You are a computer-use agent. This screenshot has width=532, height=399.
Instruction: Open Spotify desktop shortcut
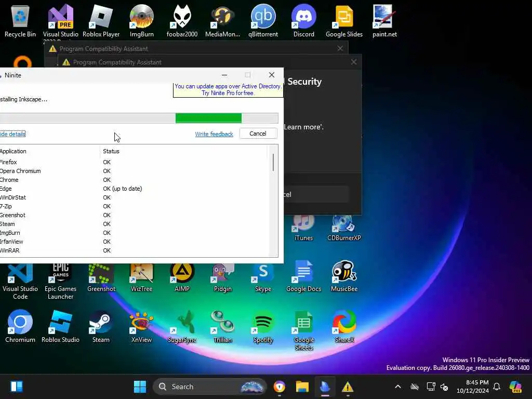(x=263, y=326)
